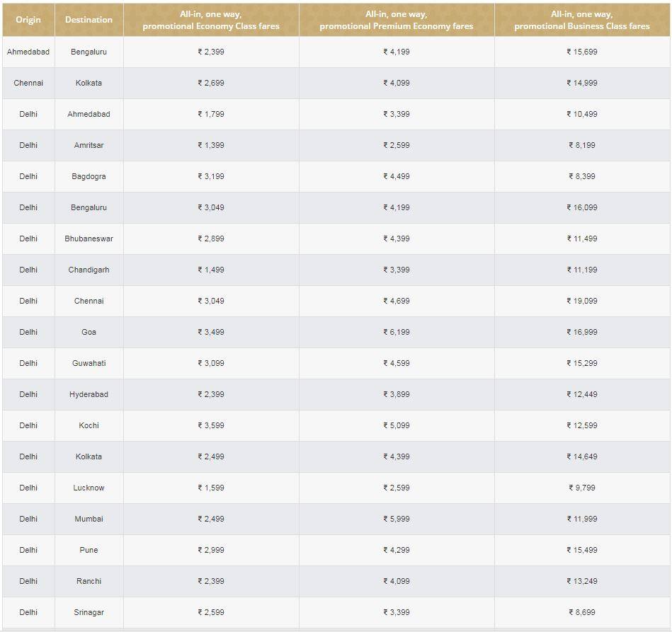
Task: Click the Destination column header
Action: (89, 20)
